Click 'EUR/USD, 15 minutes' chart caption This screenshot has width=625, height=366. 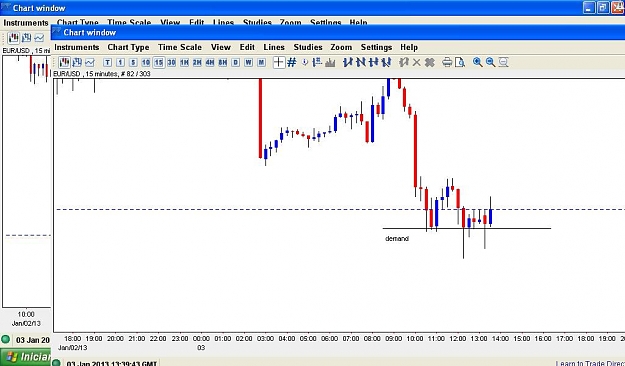pyautogui.click(x=102, y=74)
